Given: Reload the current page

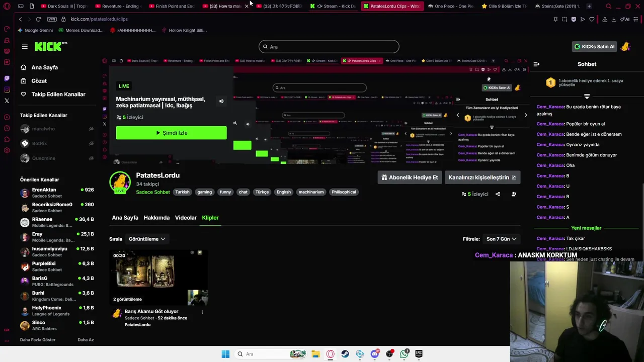Looking at the screenshot, I should [38, 19].
